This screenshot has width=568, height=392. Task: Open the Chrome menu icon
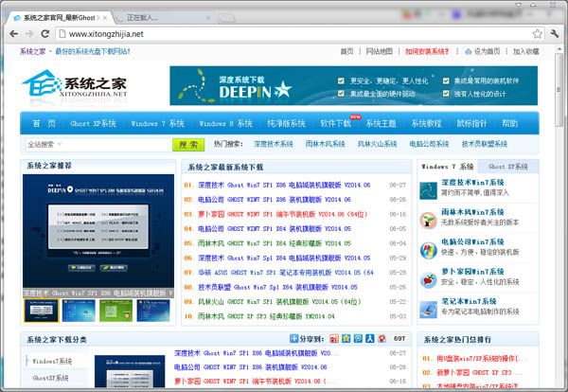click(x=555, y=34)
